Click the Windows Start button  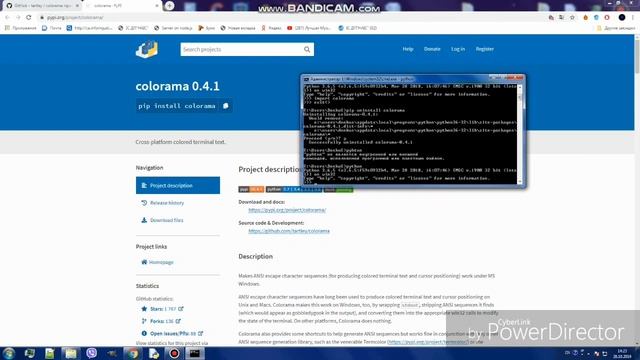tap(9, 353)
